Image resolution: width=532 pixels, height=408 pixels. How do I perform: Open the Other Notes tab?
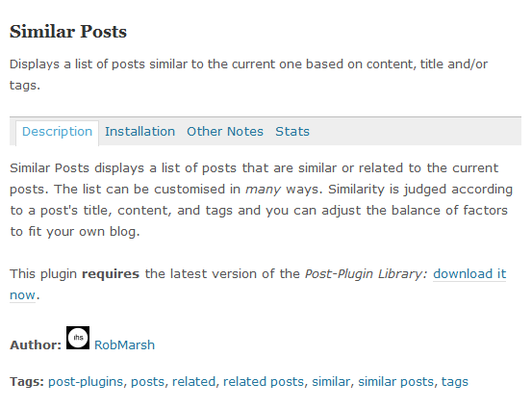click(225, 132)
